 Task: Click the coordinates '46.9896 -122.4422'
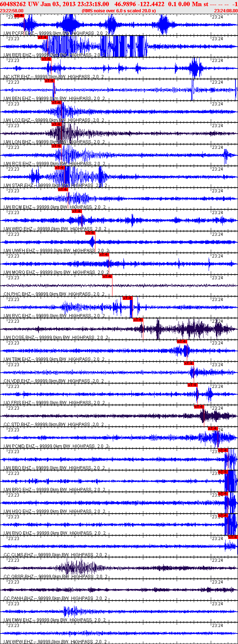pyautogui.click(x=139, y=4)
